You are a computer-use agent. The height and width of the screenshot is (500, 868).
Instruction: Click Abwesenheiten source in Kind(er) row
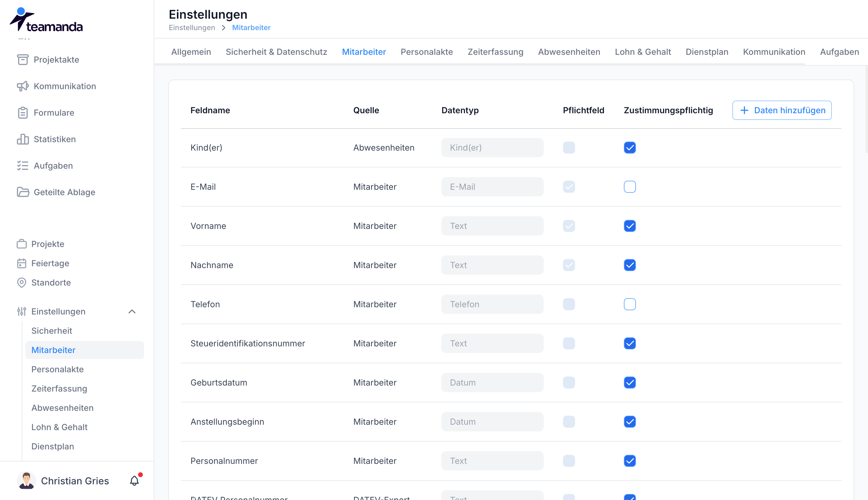coord(383,147)
